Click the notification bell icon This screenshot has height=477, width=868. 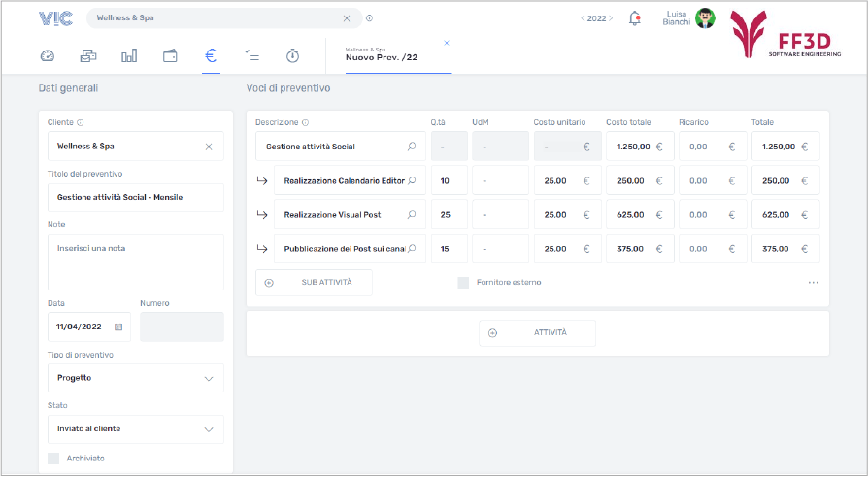(x=635, y=18)
